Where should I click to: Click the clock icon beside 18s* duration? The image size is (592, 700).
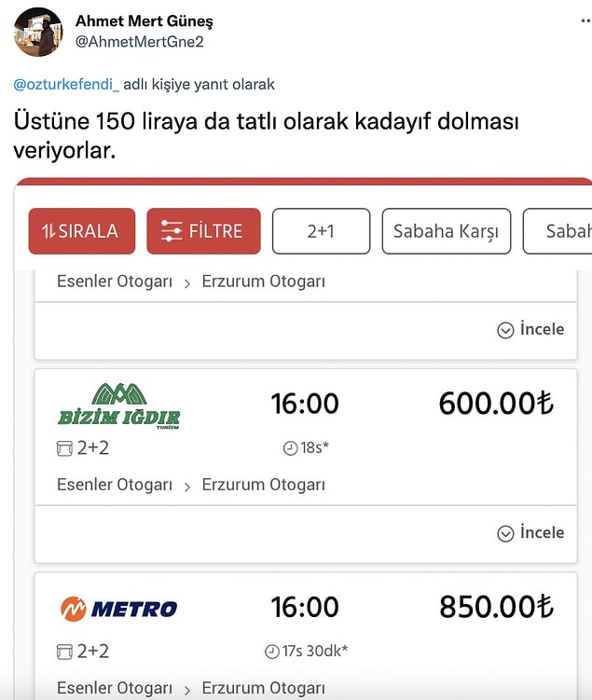(x=289, y=448)
